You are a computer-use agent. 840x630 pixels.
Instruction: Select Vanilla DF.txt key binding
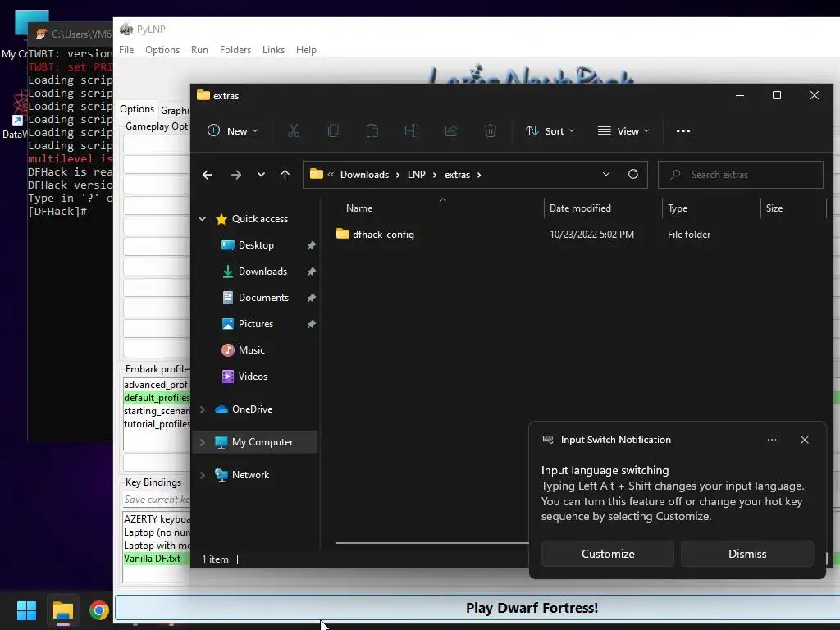152,558
